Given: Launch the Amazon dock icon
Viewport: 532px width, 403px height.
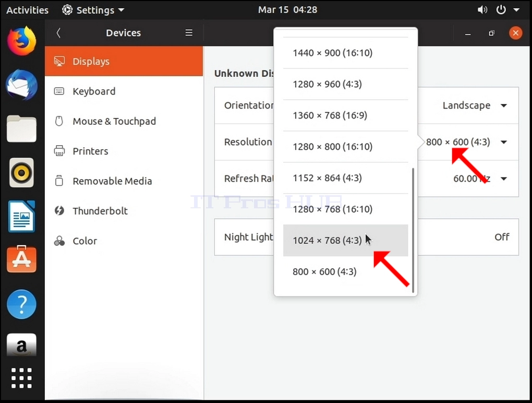Looking at the screenshot, I should click(22, 345).
